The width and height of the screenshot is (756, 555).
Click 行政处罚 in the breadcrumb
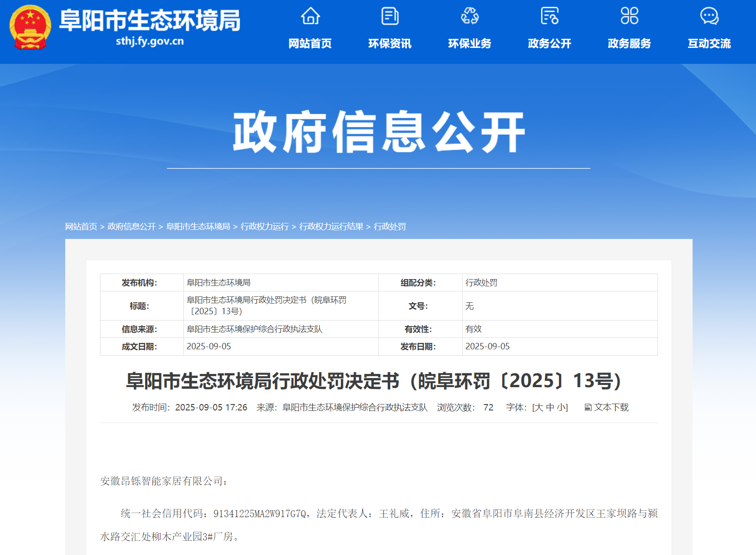(390, 227)
